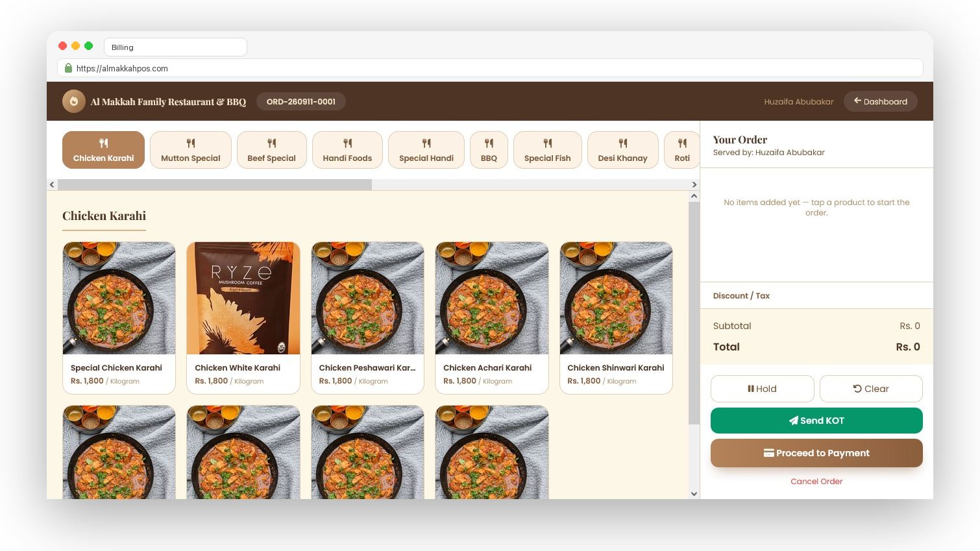The width and height of the screenshot is (980, 551).
Task: Switch to the BBQ category
Action: click(489, 150)
